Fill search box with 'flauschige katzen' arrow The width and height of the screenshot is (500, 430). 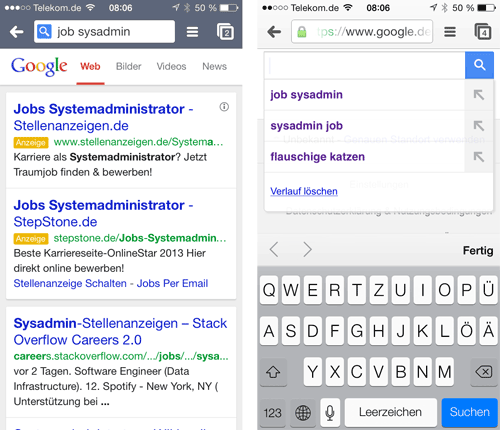[x=479, y=157]
